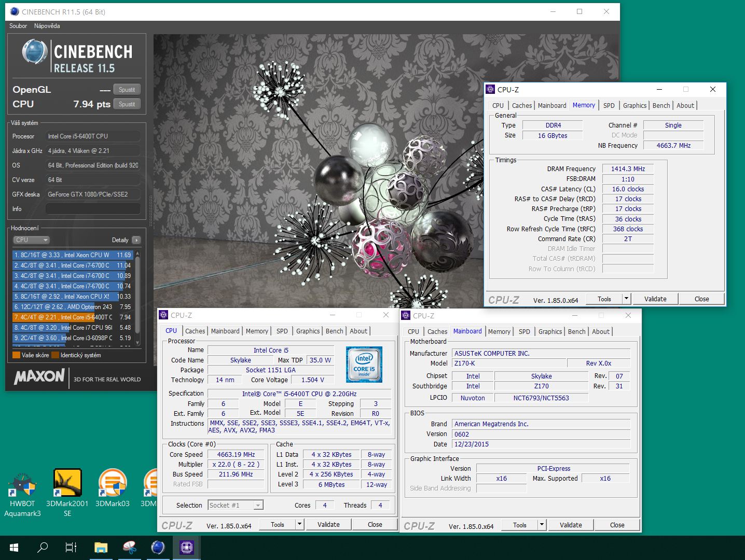Open Caches tab in CPU window
This screenshot has height=560, width=745.
[x=195, y=331]
